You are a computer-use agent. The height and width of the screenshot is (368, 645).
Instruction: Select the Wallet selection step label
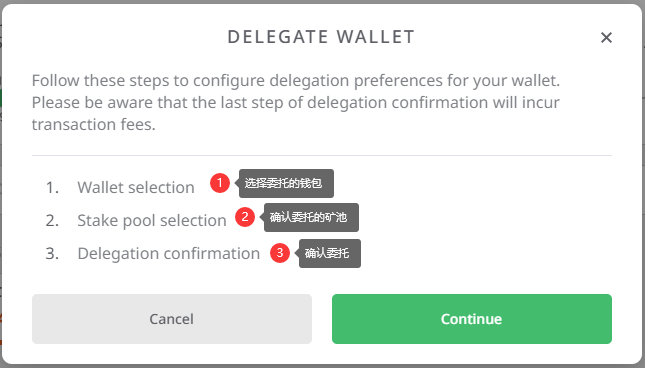(136, 187)
